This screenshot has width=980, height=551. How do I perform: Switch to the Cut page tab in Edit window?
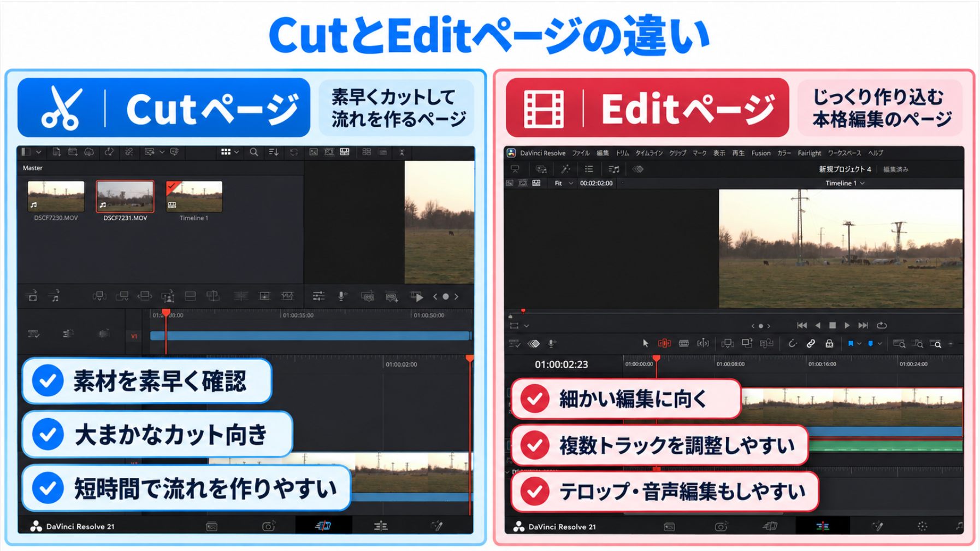coord(770,526)
